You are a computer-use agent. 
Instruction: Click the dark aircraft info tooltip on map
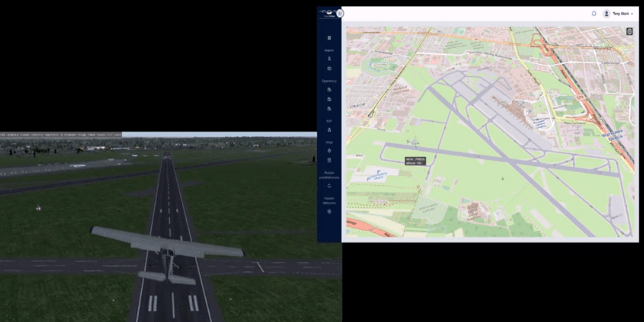pyautogui.click(x=415, y=161)
